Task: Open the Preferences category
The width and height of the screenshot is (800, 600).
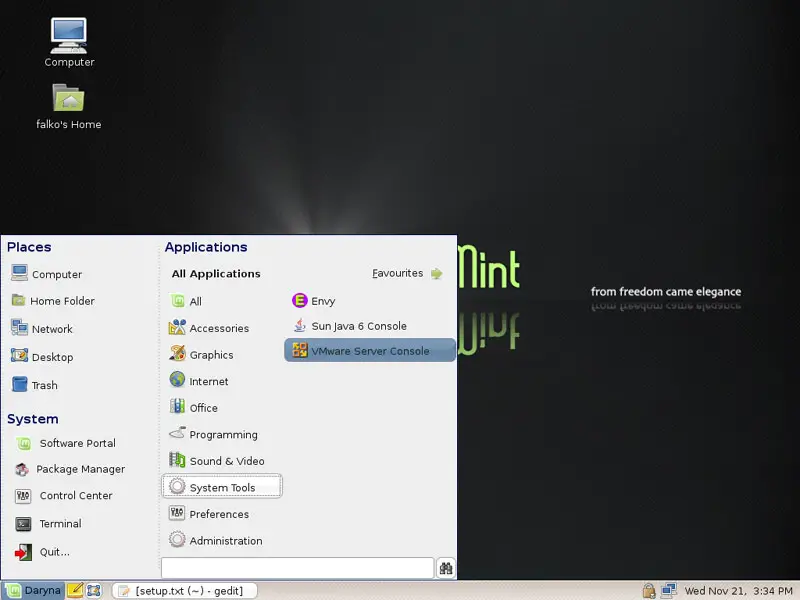Action: [x=209, y=514]
